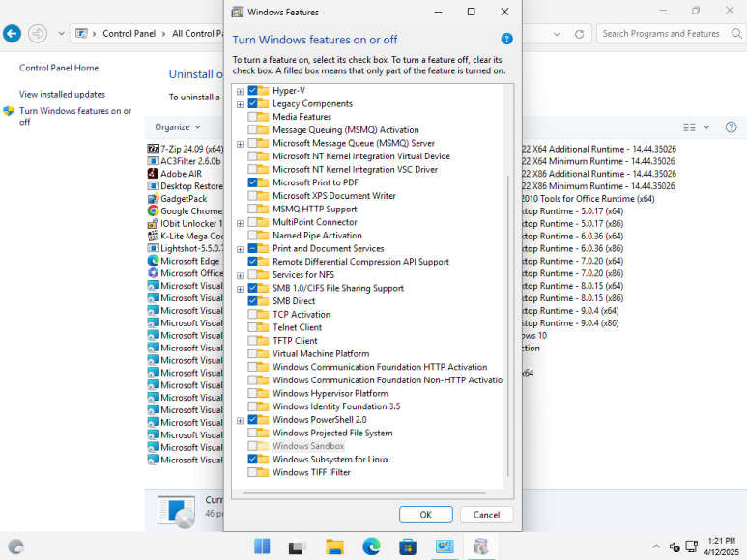Viewport: 747px width, 560px height.
Task: Go back in Control Panel window
Action: tap(12, 34)
